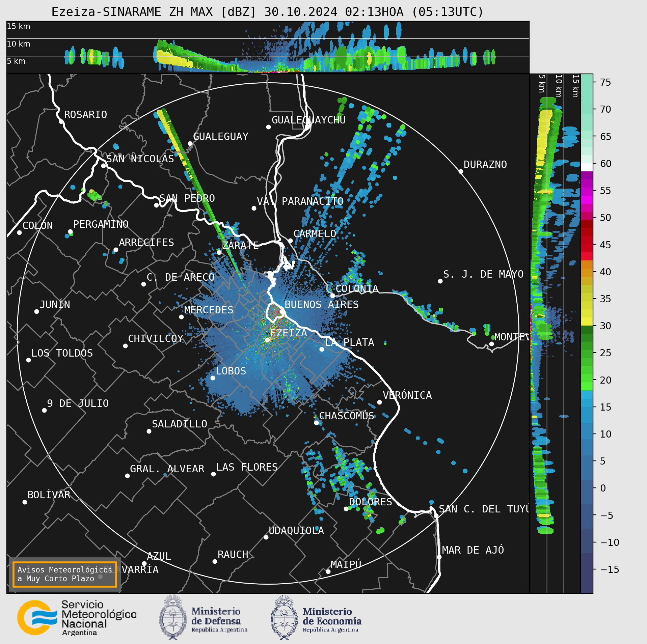Click the 9 DE JULIO label
Screen dimensions: 647x644
tap(78, 403)
